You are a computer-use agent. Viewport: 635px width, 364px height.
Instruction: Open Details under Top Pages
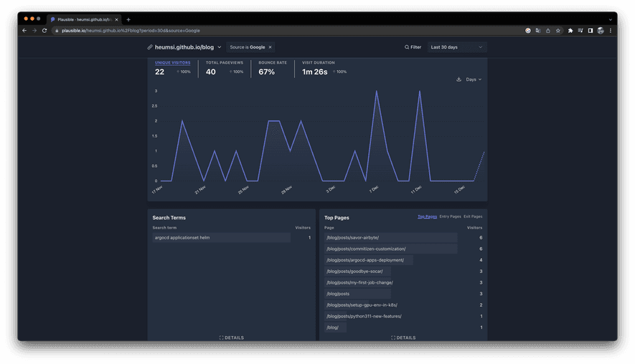point(403,337)
